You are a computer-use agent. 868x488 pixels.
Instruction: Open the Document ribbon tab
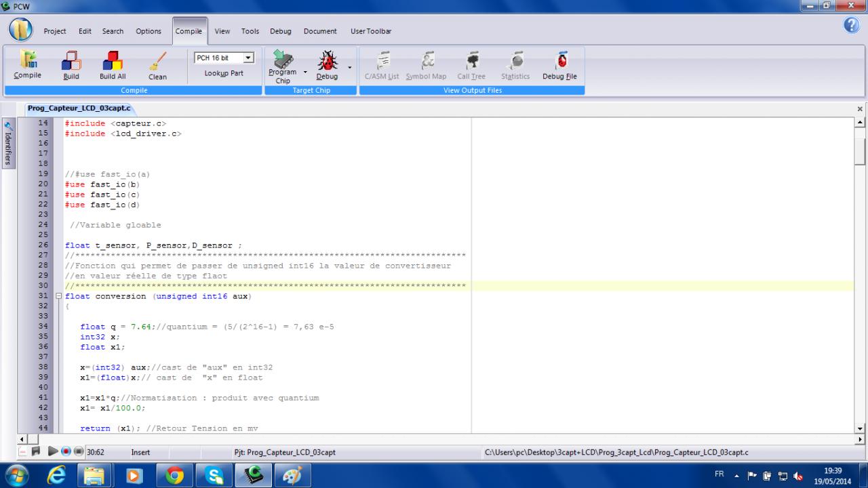[320, 31]
